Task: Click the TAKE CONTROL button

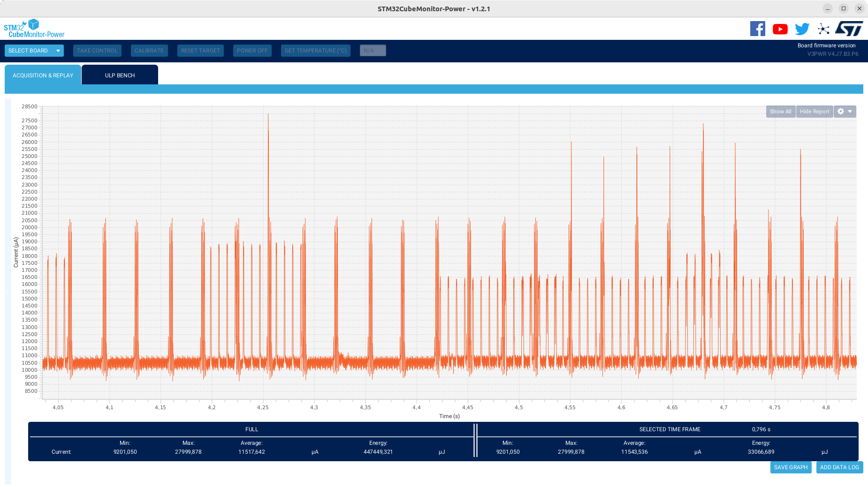Action: tap(97, 51)
